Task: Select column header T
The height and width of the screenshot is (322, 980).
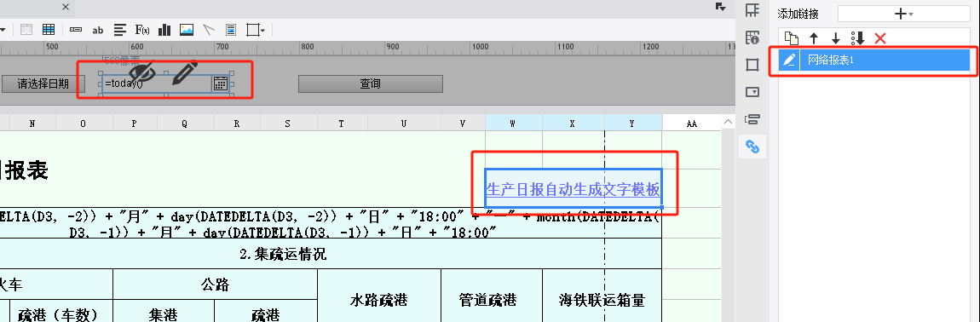Action: (x=341, y=124)
